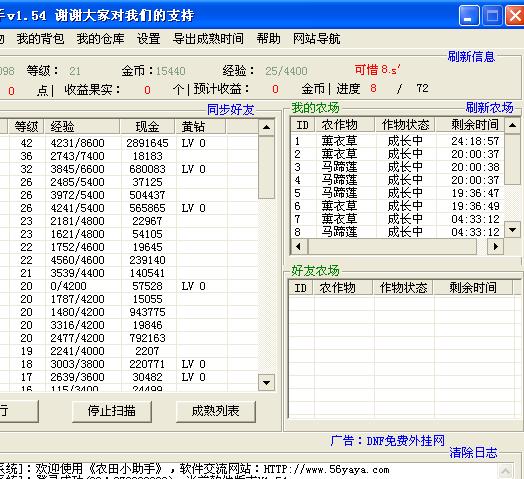Select friend row with experience 2639/3600

click(129, 377)
